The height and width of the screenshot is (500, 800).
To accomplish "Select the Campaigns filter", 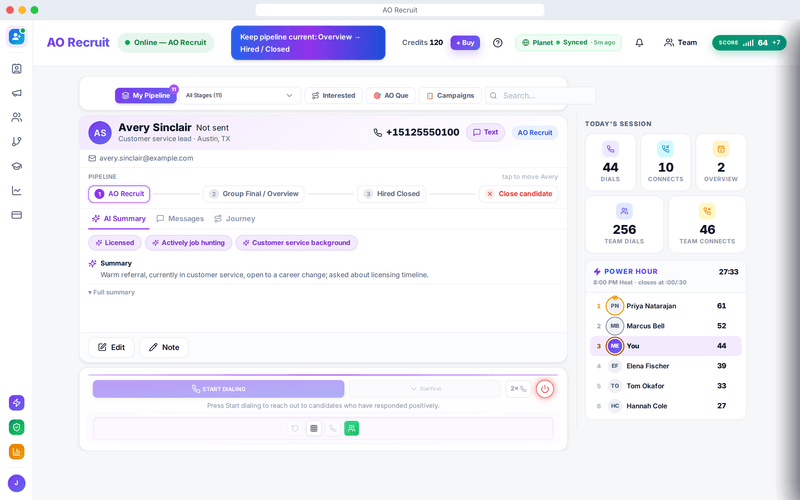I will pyautogui.click(x=450, y=95).
